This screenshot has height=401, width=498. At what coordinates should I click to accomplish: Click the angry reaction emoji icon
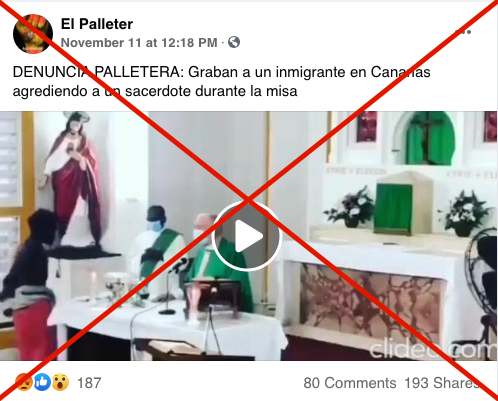tap(24, 382)
